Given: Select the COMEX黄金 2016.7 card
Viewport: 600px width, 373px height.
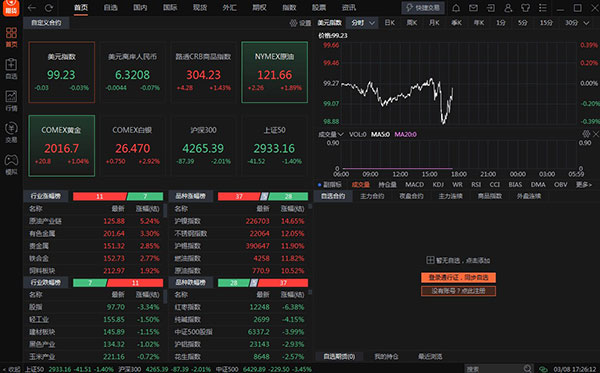Looking at the screenshot, I should (62, 146).
